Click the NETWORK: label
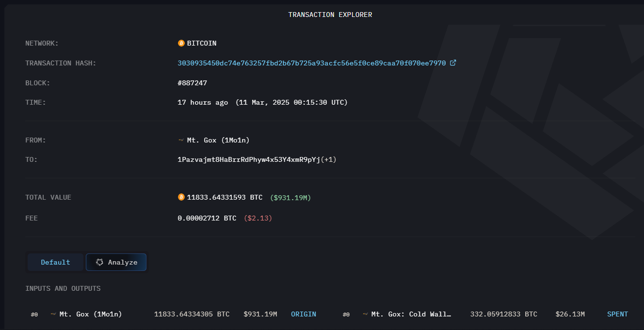Screen dimensions: 644x330 pos(42,43)
